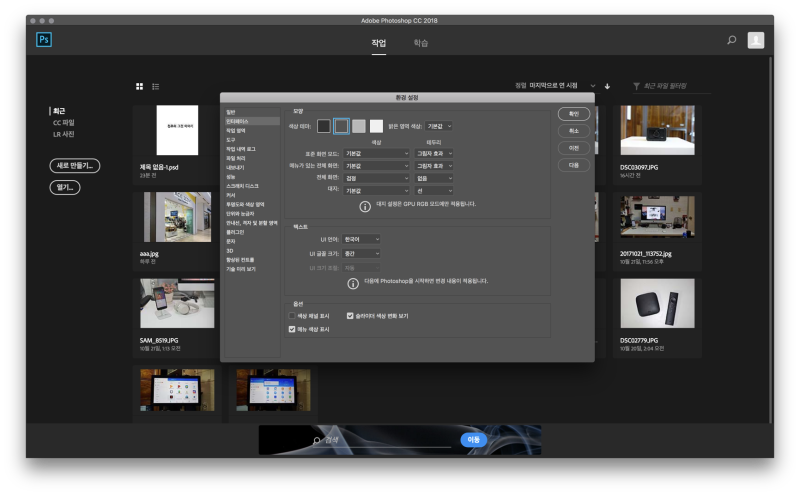Open the 제목 없음-1.psd thumbnail
Image resolution: width=800 pixels, height=495 pixels.
tap(177, 130)
